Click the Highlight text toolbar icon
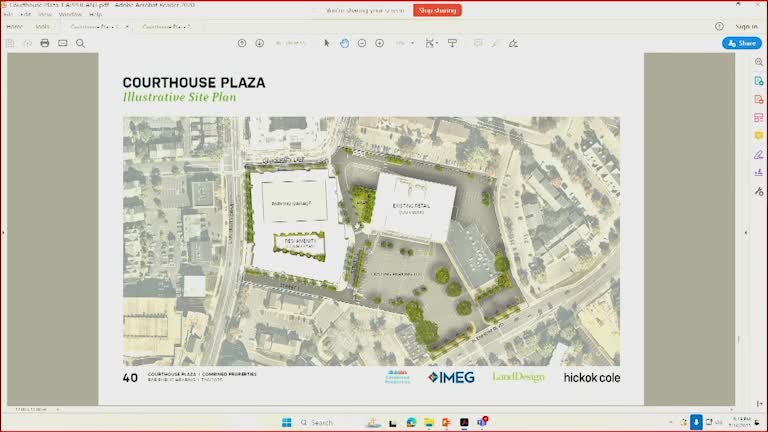 [x=495, y=43]
